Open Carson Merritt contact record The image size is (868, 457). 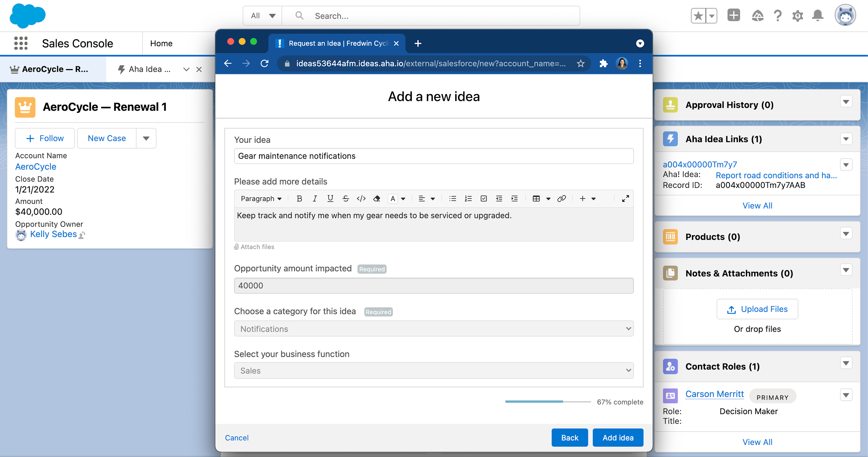click(715, 394)
